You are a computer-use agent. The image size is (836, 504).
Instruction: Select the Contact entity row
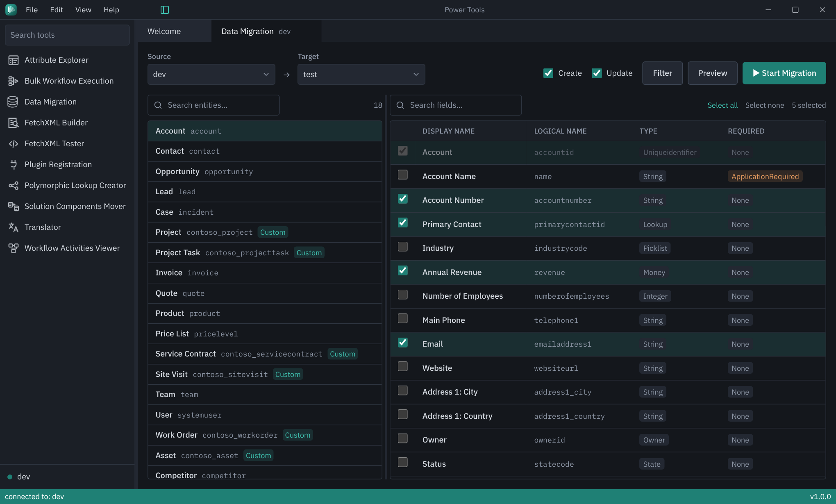(265, 151)
